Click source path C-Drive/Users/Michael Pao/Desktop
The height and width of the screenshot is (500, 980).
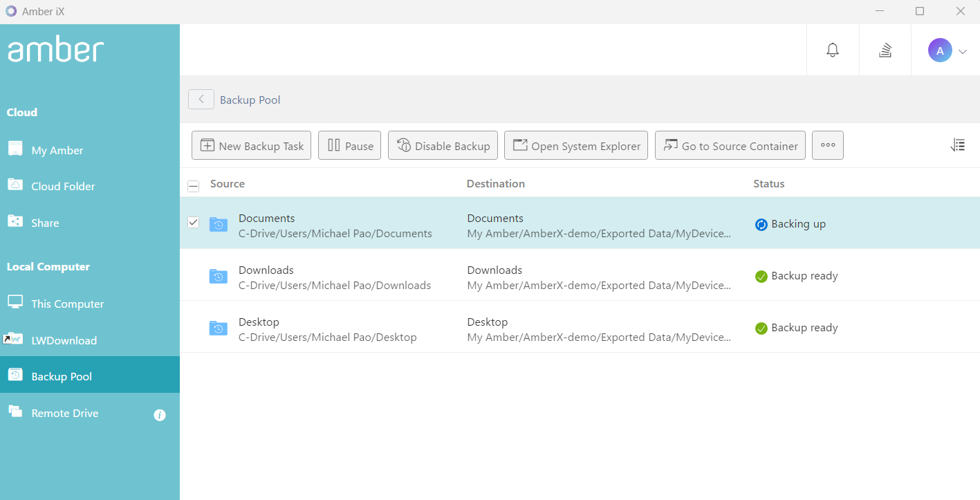pos(328,337)
